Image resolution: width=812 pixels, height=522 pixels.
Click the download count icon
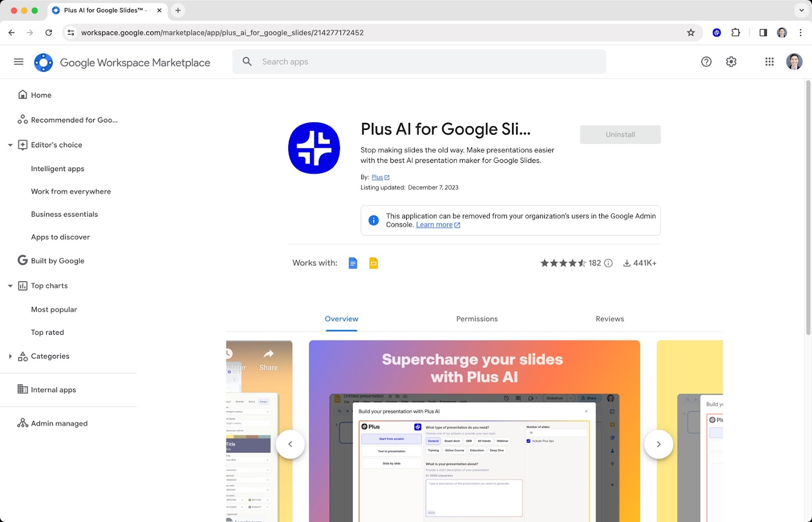pyautogui.click(x=627, y=263)
